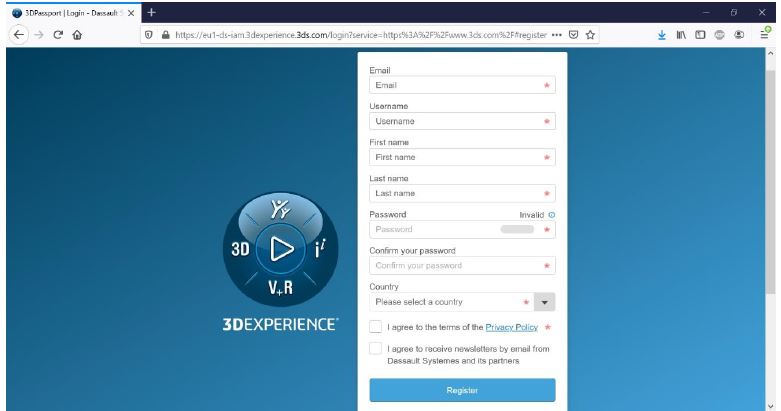The width and height of the screenshot is (781, 411).
Task: Click the scrollbar up arrow
Action: pos(770,53)
